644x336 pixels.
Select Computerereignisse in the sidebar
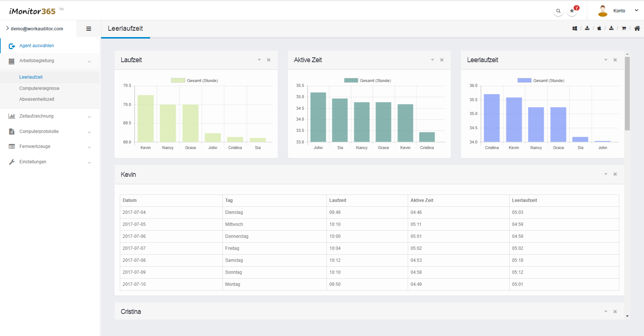(39, 88)
